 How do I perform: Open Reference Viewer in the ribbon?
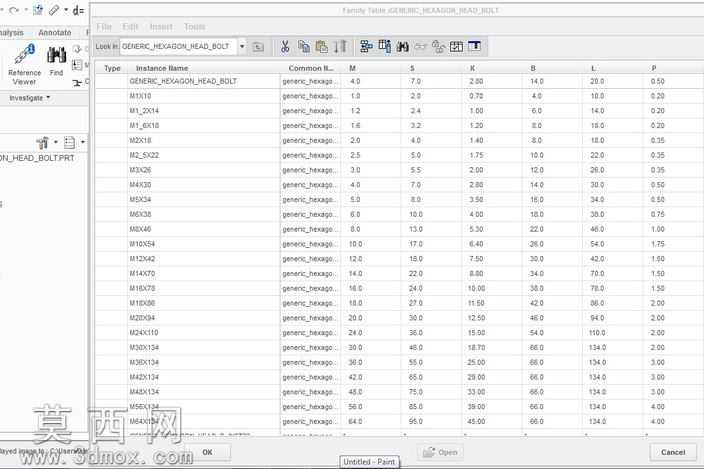(x=24, y=65)
